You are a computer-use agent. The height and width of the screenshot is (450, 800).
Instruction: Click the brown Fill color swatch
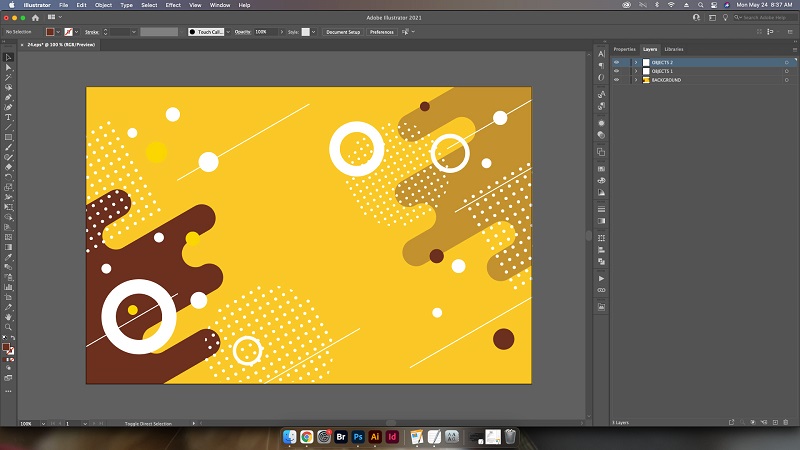tap(50, 32)
